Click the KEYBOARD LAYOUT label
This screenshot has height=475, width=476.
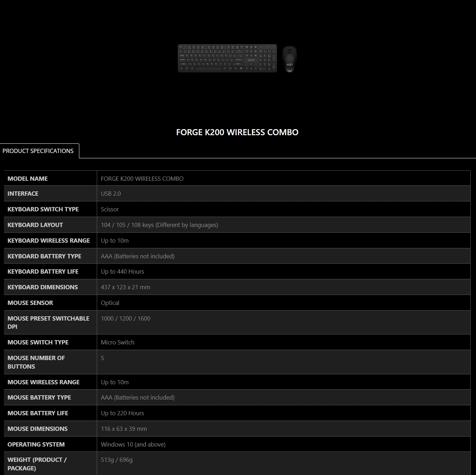(x=35, y=225)
